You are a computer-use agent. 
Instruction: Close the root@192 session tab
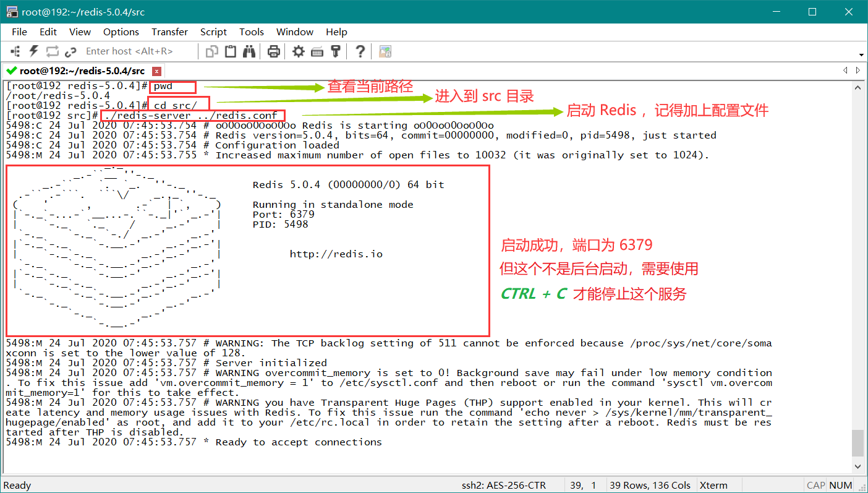click(x=156, y=71)
